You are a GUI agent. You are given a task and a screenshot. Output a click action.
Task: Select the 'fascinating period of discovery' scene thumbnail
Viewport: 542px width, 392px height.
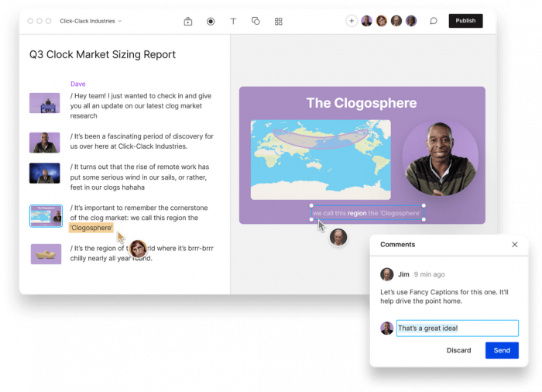(x=45, y=143)
